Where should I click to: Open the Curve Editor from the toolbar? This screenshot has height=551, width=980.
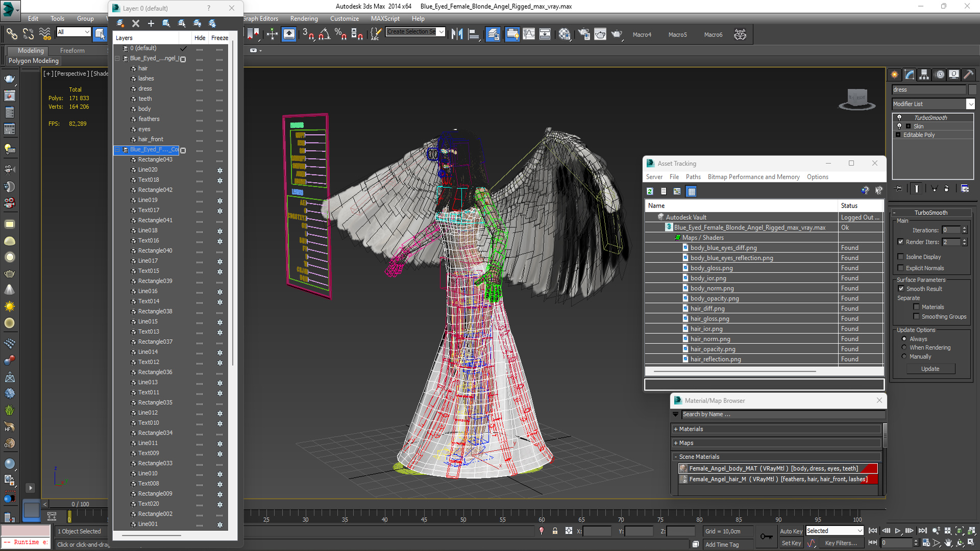tap(529, 34)
